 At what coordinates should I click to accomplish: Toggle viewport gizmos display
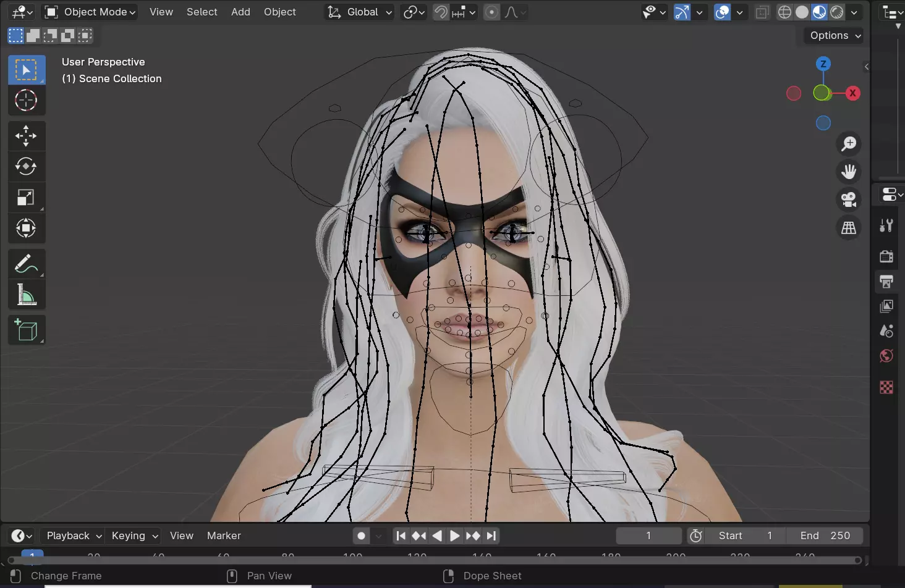pyautogui.click(x=682, y=12)
